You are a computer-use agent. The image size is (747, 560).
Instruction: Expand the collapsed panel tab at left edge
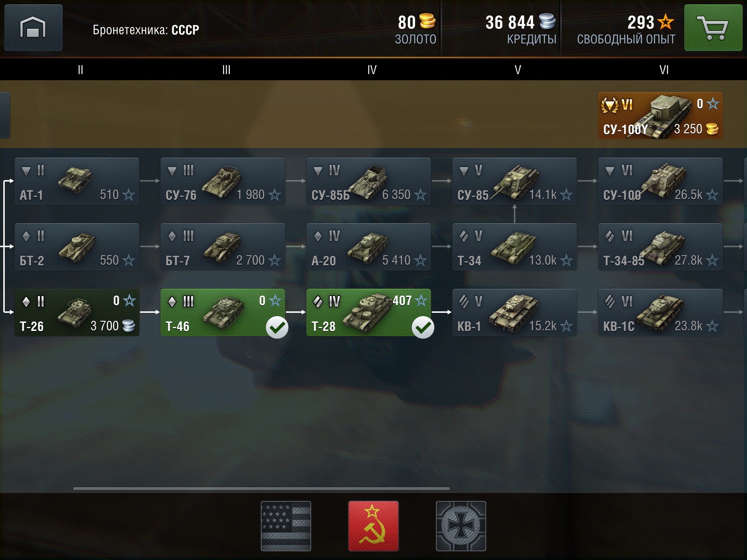pos(5,115)
